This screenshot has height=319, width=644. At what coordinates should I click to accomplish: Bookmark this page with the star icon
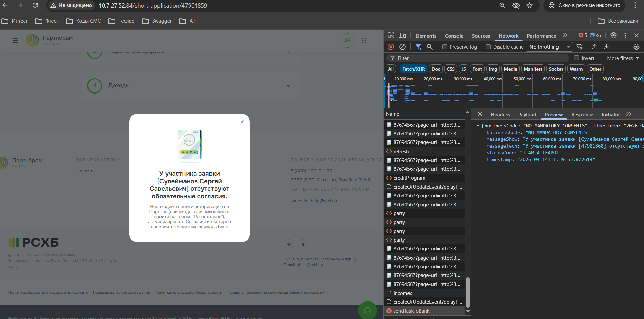[x=529, y=5]
